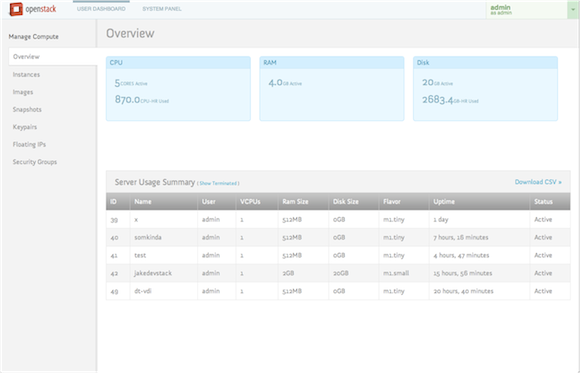Click the Download CSV link
The width and height of the screenshot is (580, 373).
[538, 182]
